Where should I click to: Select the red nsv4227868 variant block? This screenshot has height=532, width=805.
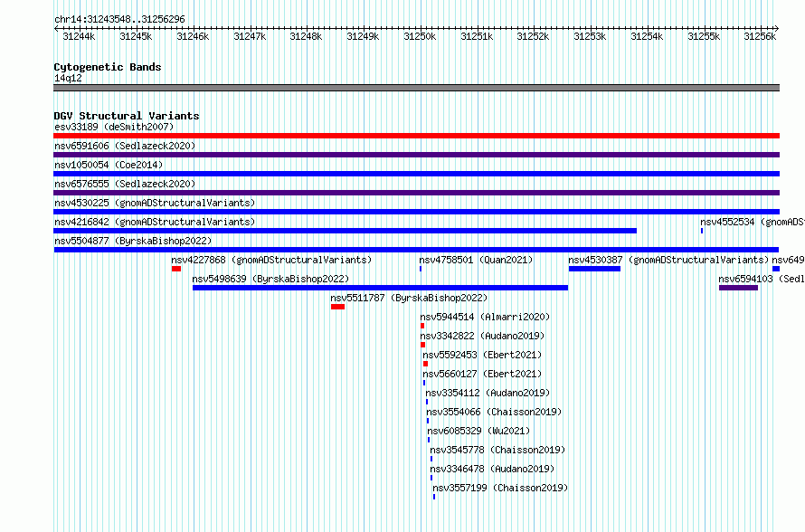[x=176, y=269]
